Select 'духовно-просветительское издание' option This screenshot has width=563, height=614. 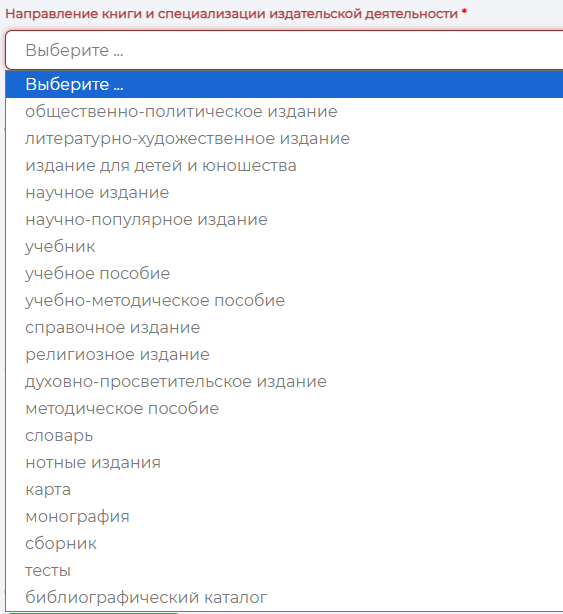tap(284, 382)
